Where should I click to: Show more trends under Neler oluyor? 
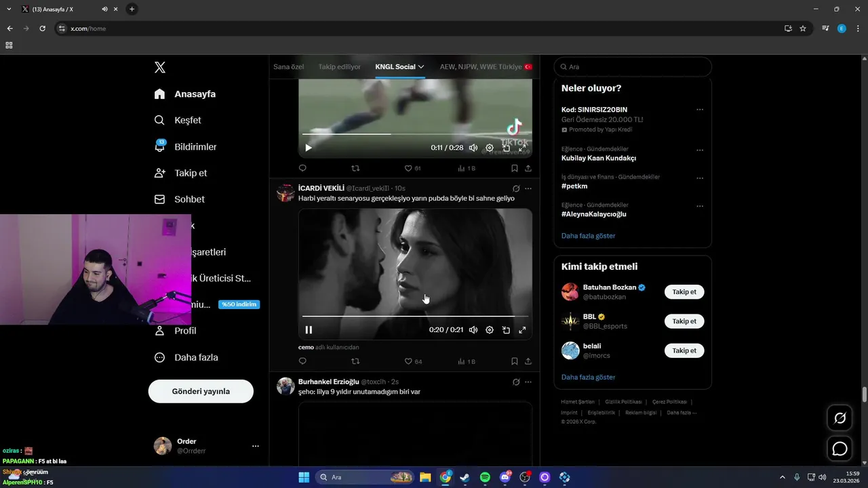coord(589,236)
